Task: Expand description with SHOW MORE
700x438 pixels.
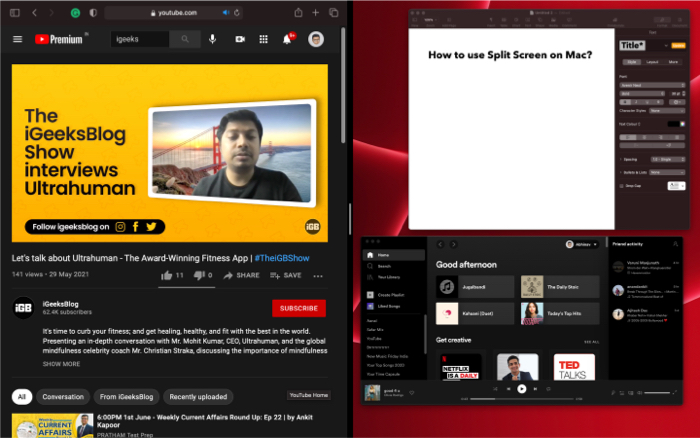Action: click(62, 364)
